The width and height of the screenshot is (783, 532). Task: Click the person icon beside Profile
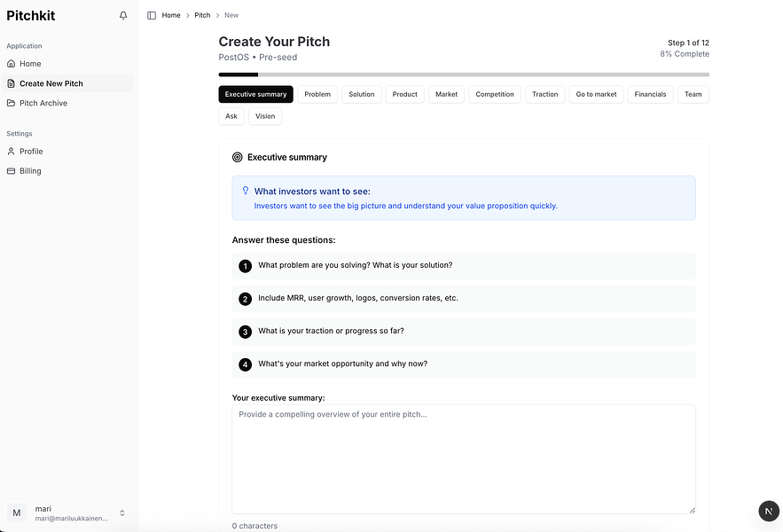(x=10, y=151)
